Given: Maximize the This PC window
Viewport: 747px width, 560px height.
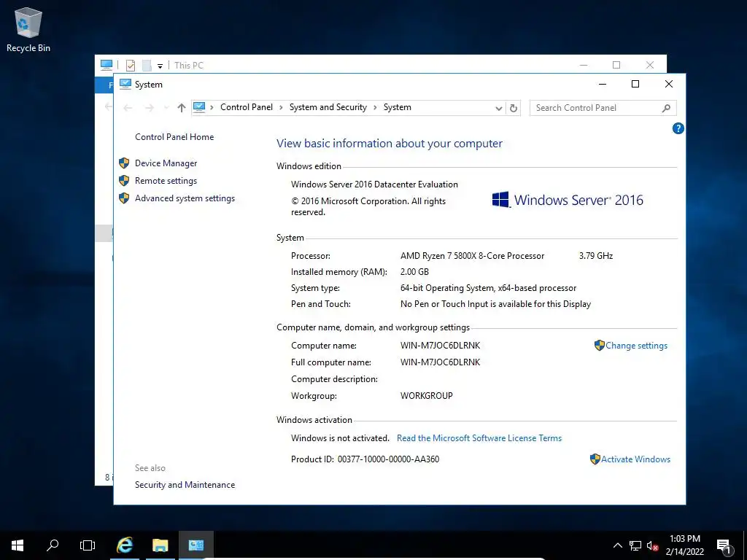Looking at the screenshot, I should click(x=616, y=65).
